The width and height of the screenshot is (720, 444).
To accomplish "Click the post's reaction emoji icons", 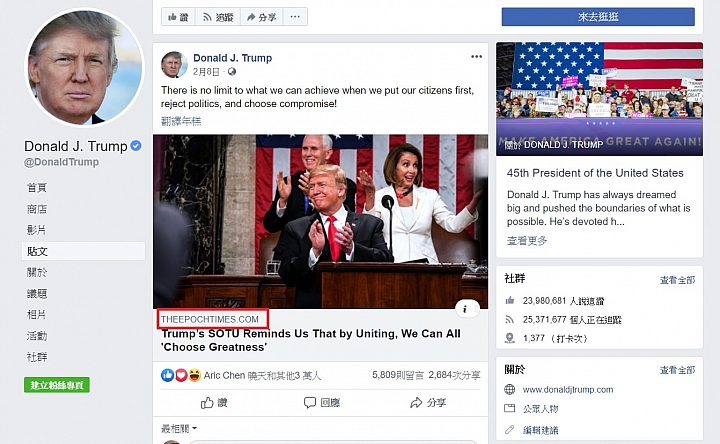I will (181, 375).
